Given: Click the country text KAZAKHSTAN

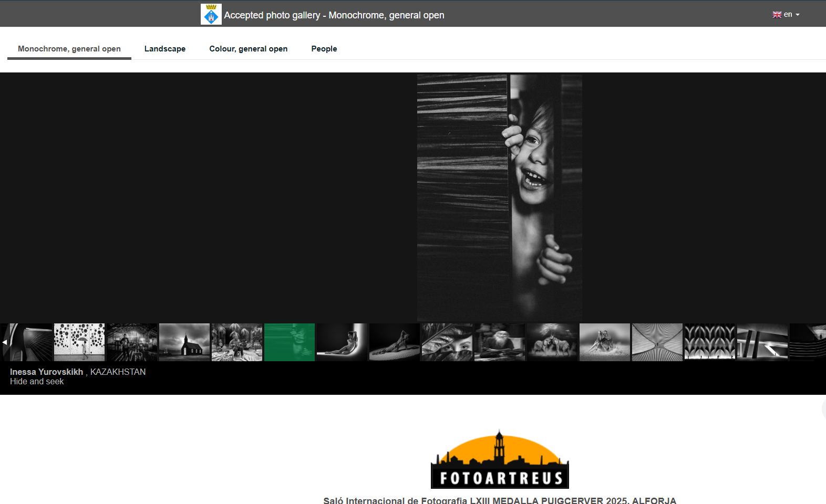Looking at the screenshot, I should (x=118, y=372).
